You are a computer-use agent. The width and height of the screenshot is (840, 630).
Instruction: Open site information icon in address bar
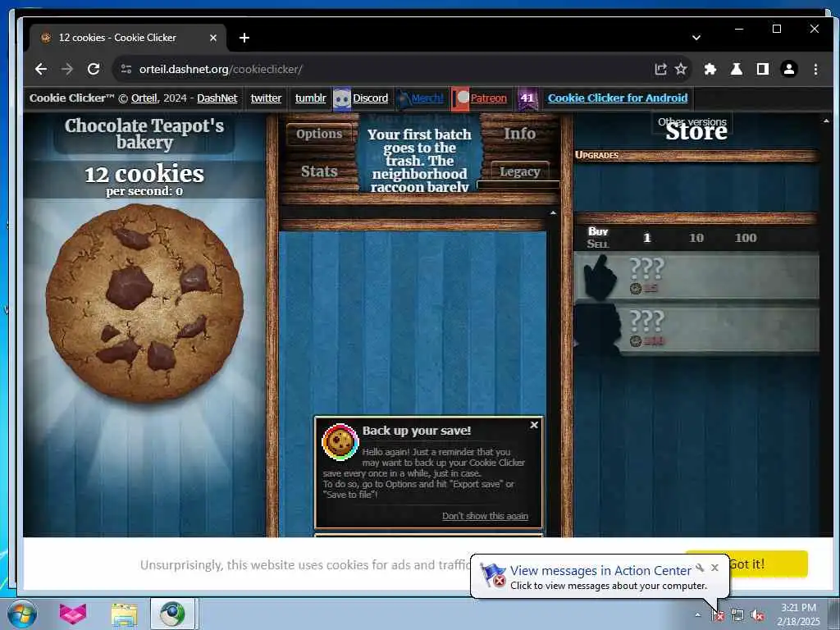click(126, 69)
